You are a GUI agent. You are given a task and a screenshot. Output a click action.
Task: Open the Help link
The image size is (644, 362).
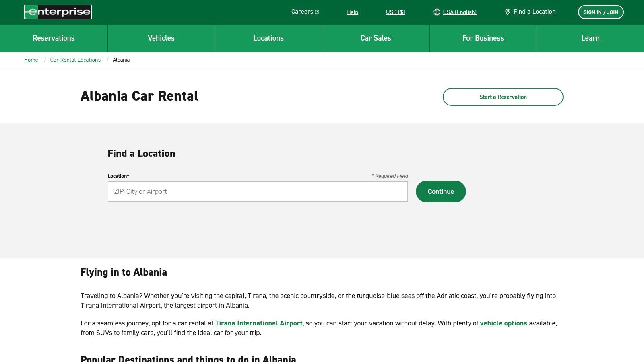353,12
